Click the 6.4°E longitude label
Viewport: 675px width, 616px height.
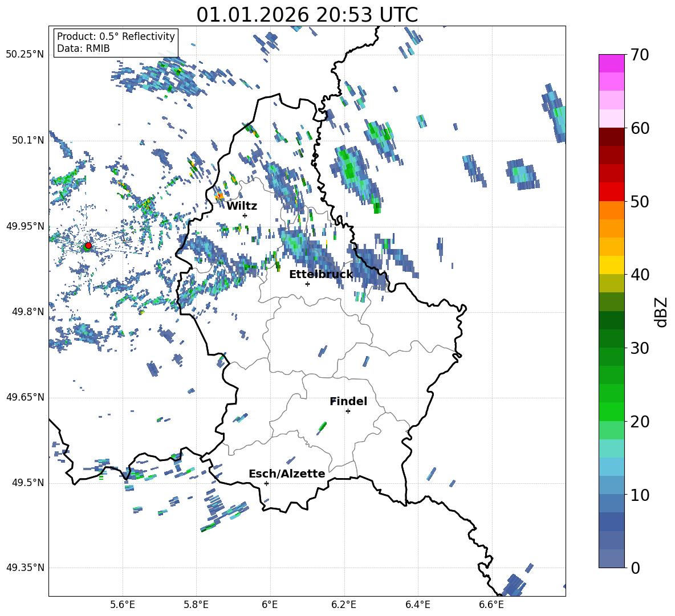point(417,605)
